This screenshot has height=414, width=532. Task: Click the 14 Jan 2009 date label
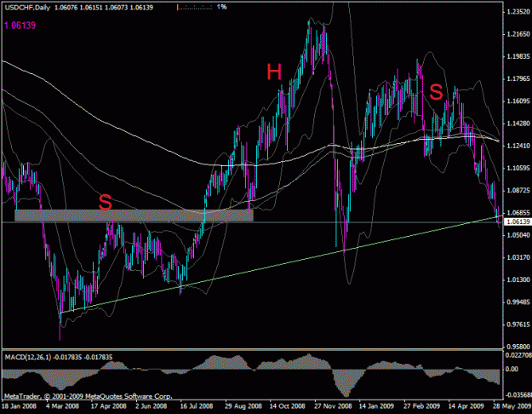pos(376,406)
